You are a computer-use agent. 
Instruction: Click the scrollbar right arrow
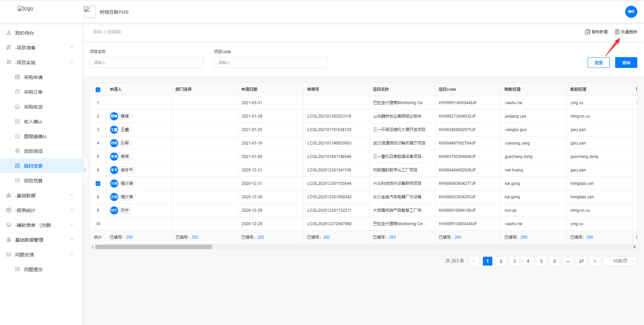point(634,247)
